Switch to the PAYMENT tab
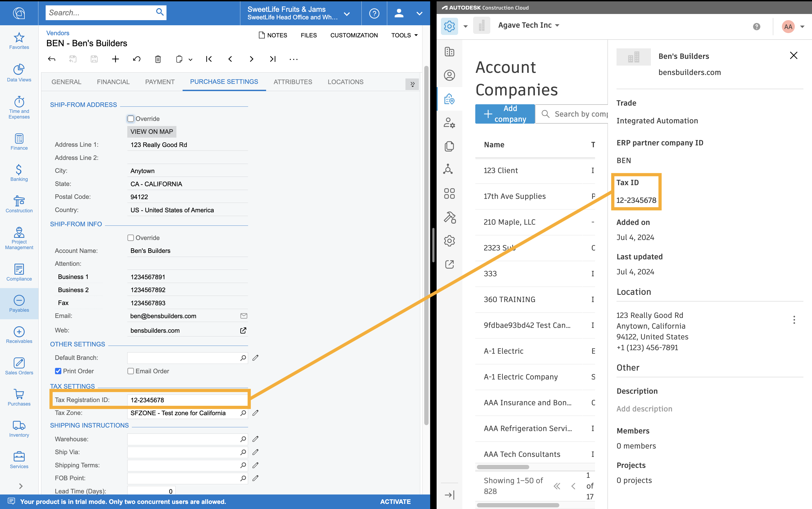Image resolution: width=812 pixels, height=509 pixels. 159,81
